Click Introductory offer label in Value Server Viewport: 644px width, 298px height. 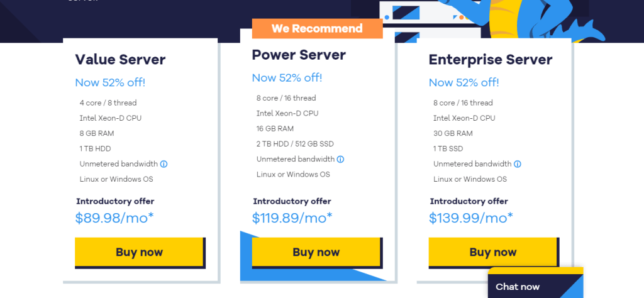coord(115,202)
